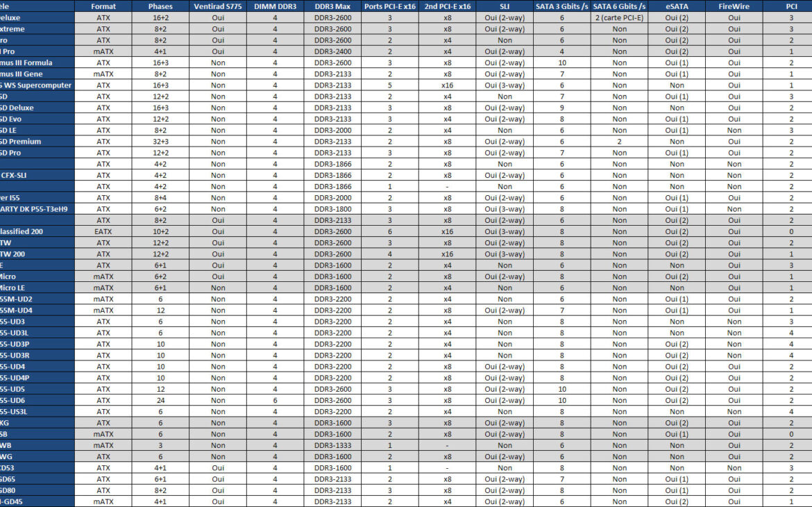Select the Classified 200 row label
Screen dimensions: 812x507
(28, 231)
